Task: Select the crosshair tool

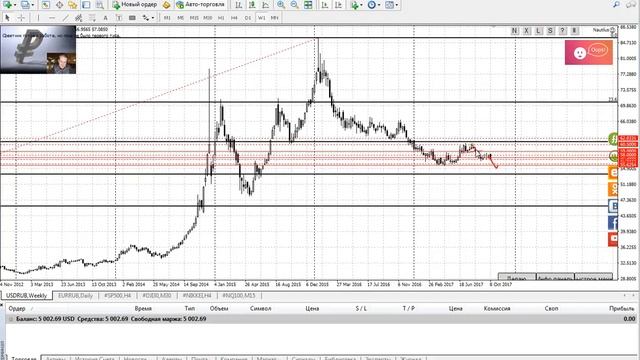Action: (21, 18)
